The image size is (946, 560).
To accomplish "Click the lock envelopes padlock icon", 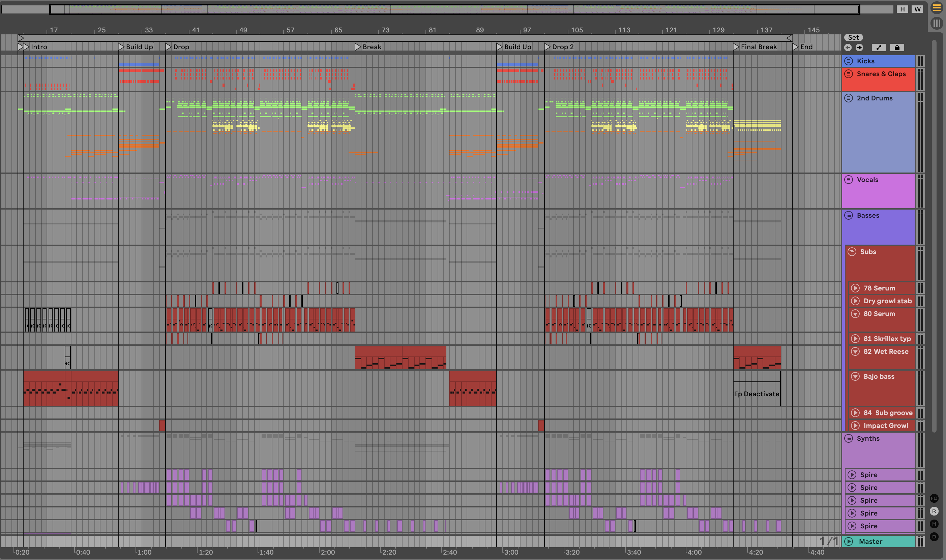I will click(x=897, y=48).
